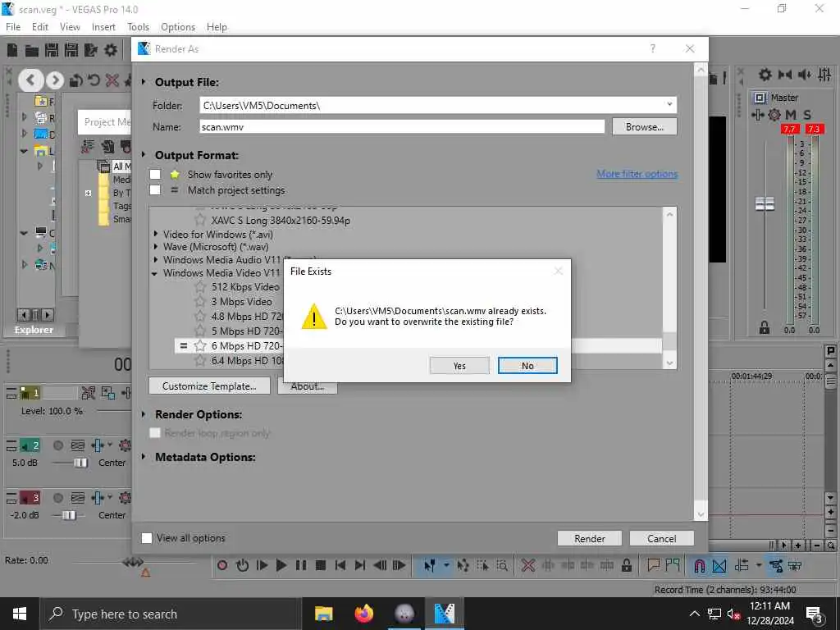Open the Options menu
This screenshot has height=630, width=840.
coord(178,27)
